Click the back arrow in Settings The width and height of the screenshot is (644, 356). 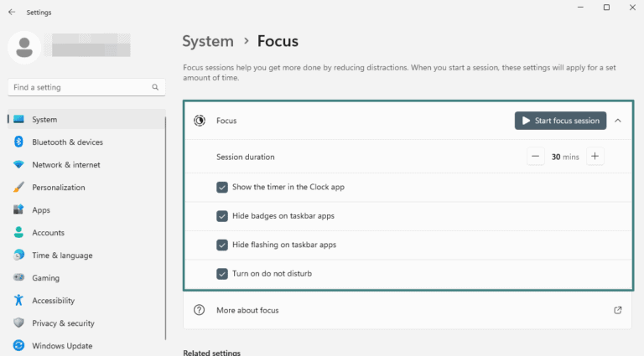coord(11,13)
